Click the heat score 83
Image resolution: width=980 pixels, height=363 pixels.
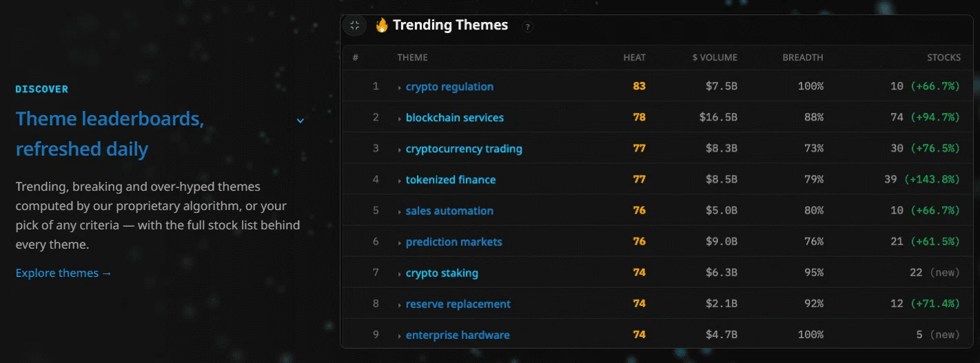point(640,87)
